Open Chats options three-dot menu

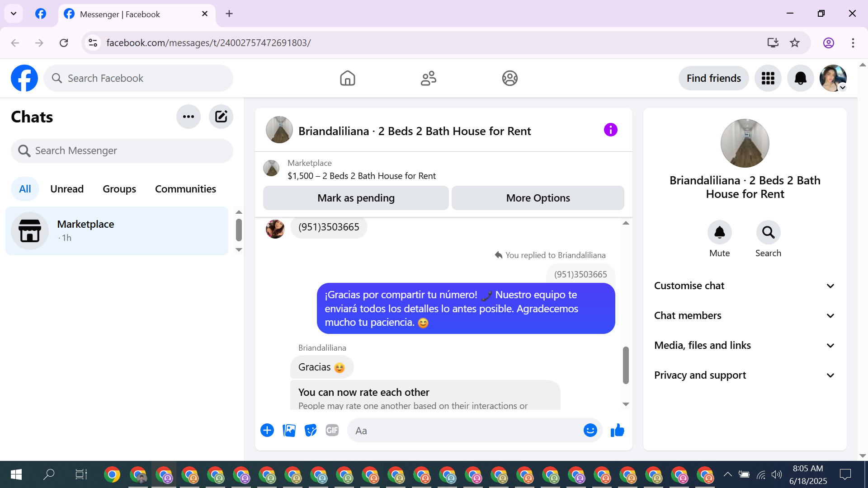pos(189,117)
